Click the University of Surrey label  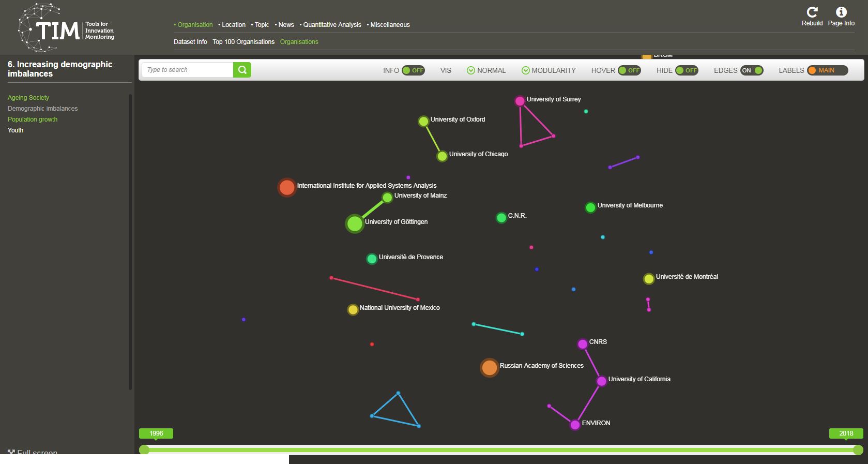point(554,99)
